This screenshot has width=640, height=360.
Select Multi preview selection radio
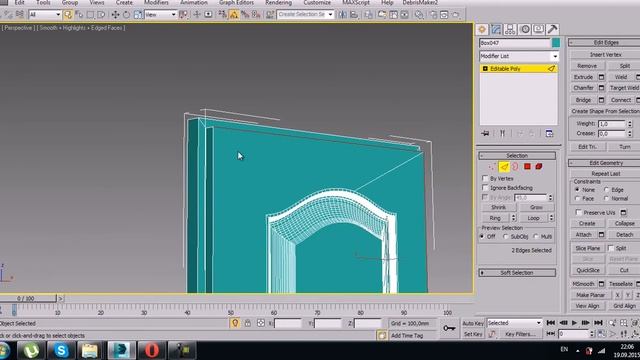tap(536, 237)
